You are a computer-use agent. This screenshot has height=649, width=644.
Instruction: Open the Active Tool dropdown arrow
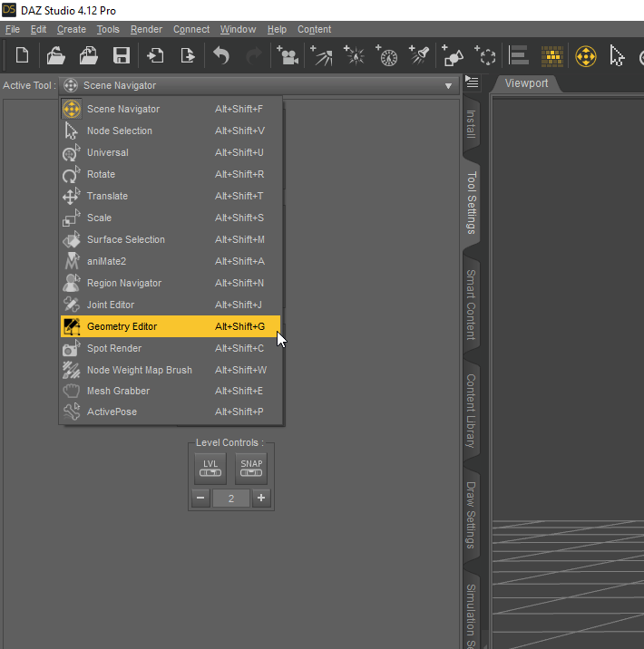448,86
